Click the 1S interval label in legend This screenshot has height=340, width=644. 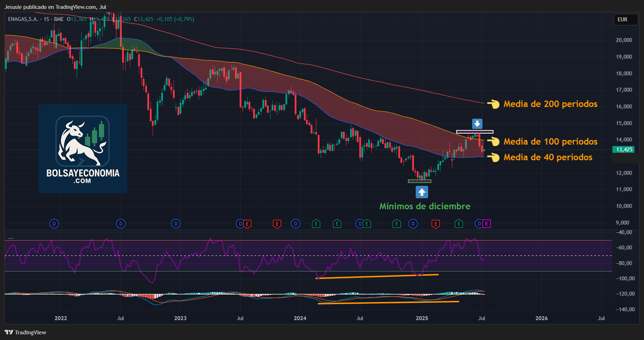pos(47,19)
